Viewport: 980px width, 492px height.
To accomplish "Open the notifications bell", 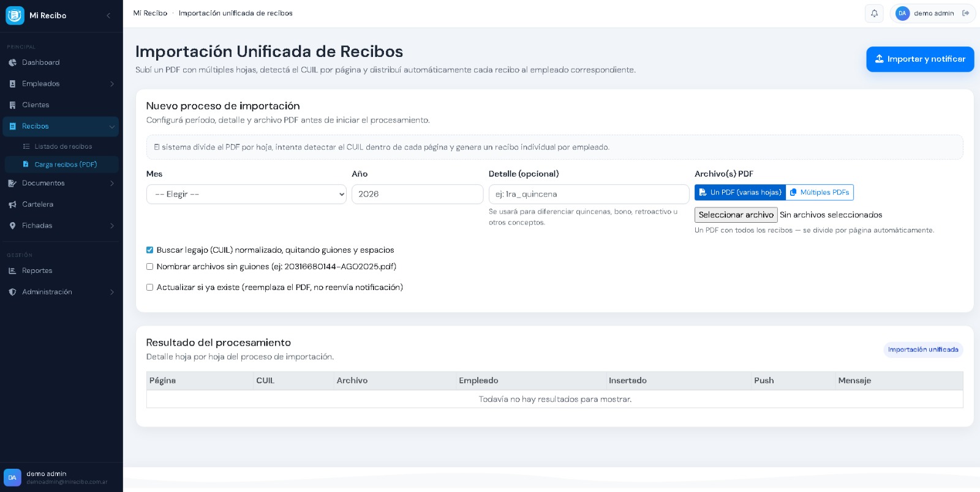I will (x=874, y=13).
